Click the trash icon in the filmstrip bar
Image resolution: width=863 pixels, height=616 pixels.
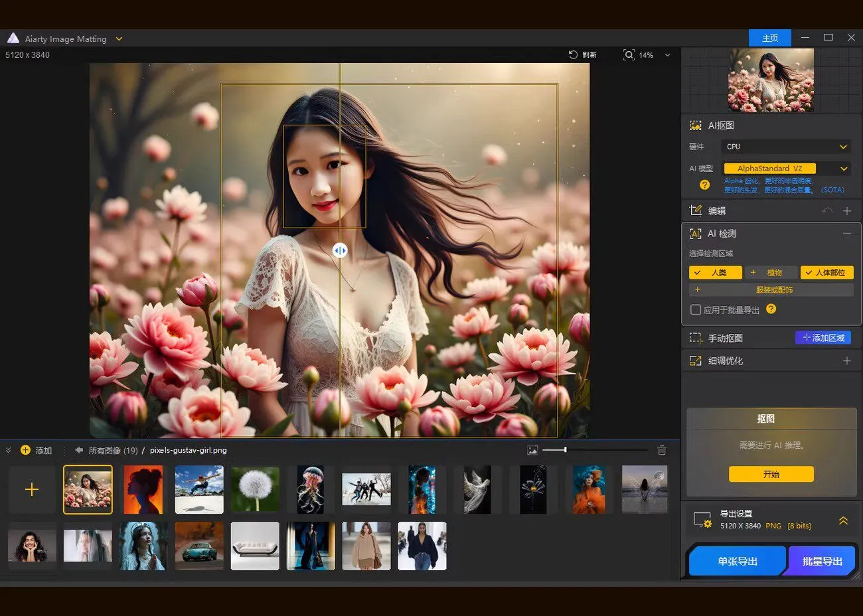(662, 450)
